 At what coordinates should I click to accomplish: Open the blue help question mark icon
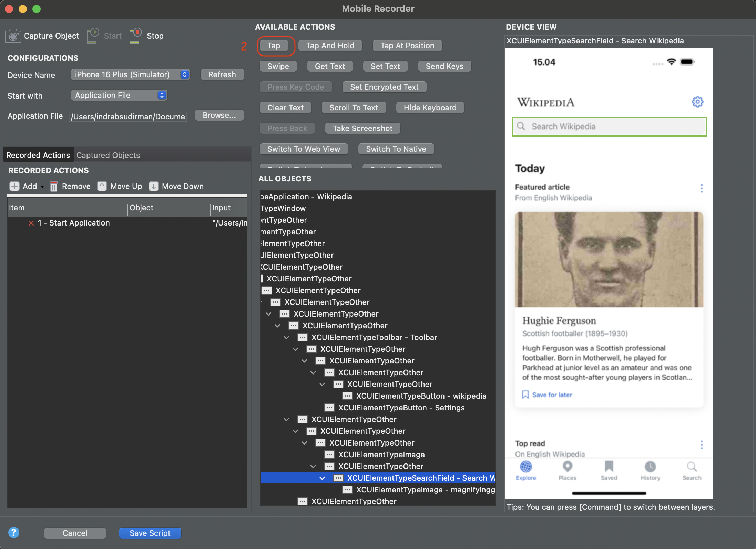coord(14,533)
